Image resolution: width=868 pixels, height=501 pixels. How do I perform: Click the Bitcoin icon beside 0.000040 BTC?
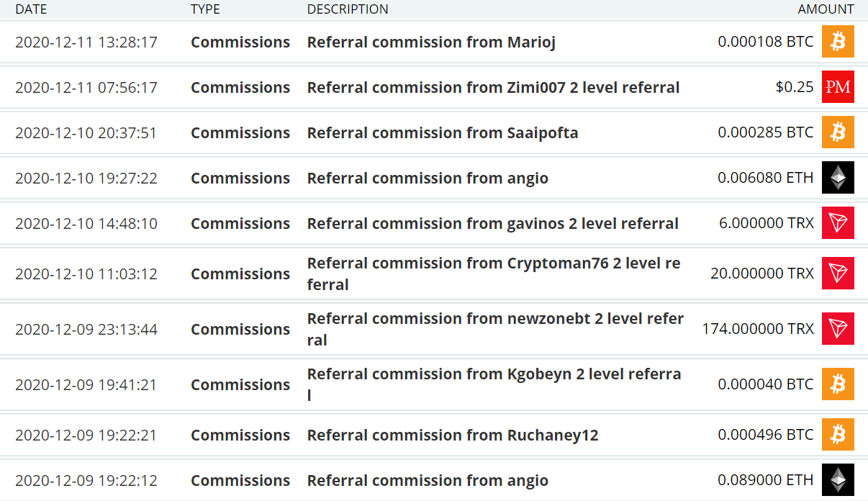coord(838,384)
